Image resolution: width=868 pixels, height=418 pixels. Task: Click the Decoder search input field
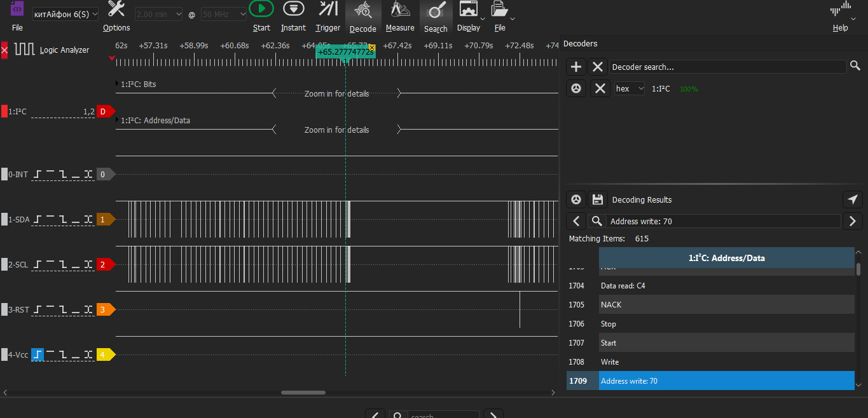pyautogui.click(x=727, y=67)
